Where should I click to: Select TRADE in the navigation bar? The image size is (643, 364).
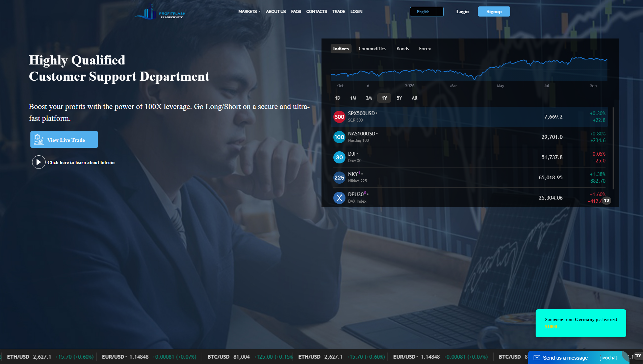tap(339, 11)
